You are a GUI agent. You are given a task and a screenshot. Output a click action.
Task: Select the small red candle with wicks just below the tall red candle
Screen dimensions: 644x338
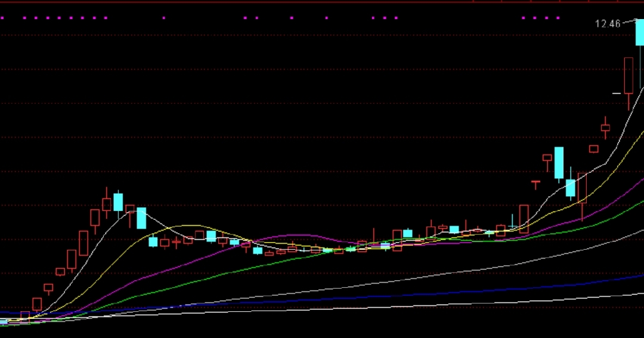[605, 128]
